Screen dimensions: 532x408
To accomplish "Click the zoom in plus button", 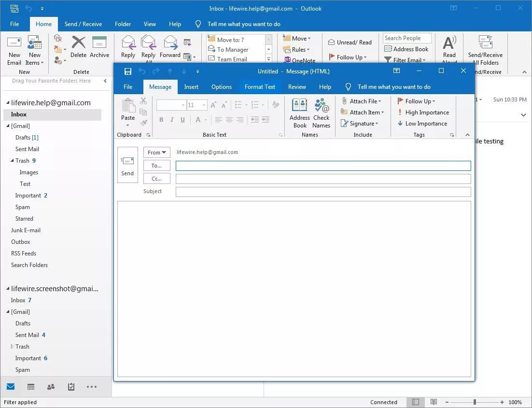I will click(x=502, y=402).
